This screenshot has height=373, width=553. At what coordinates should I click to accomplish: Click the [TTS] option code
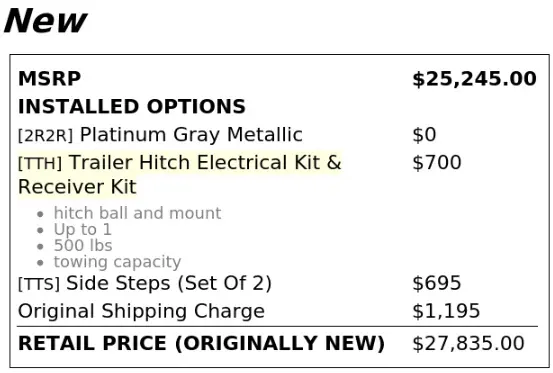coord(39,284)
